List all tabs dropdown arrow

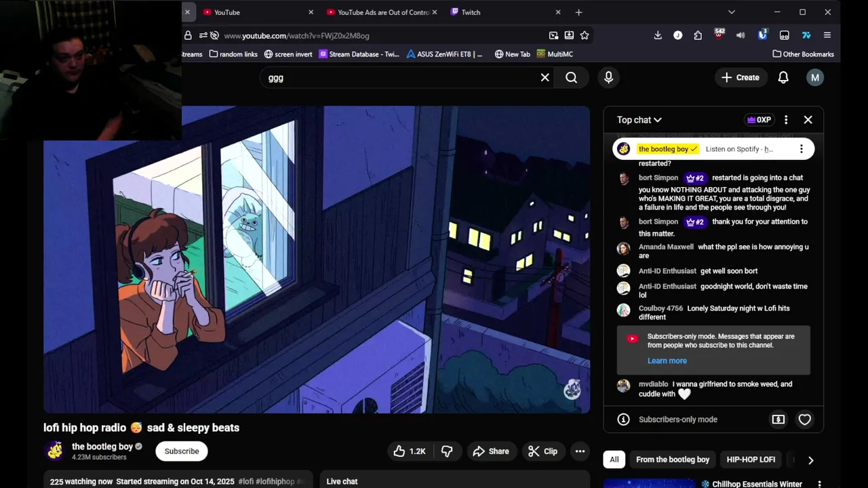pos(731,12)
